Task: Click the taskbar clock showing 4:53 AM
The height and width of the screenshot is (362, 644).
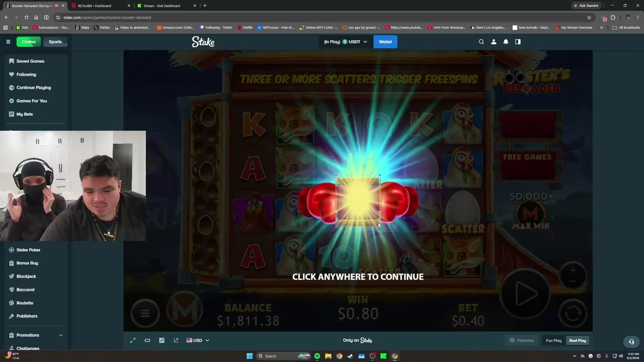Action: click(x=632, y=356)
